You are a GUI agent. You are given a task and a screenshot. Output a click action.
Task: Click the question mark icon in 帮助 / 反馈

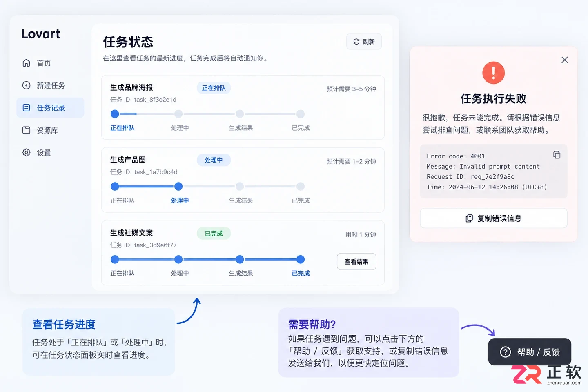(x=505, y=352)
